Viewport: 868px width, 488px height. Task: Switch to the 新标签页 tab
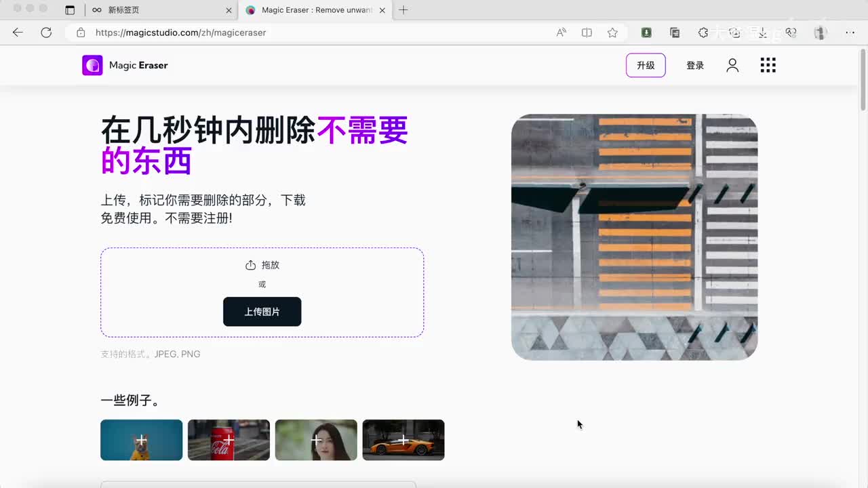click(x=156, y=10)
